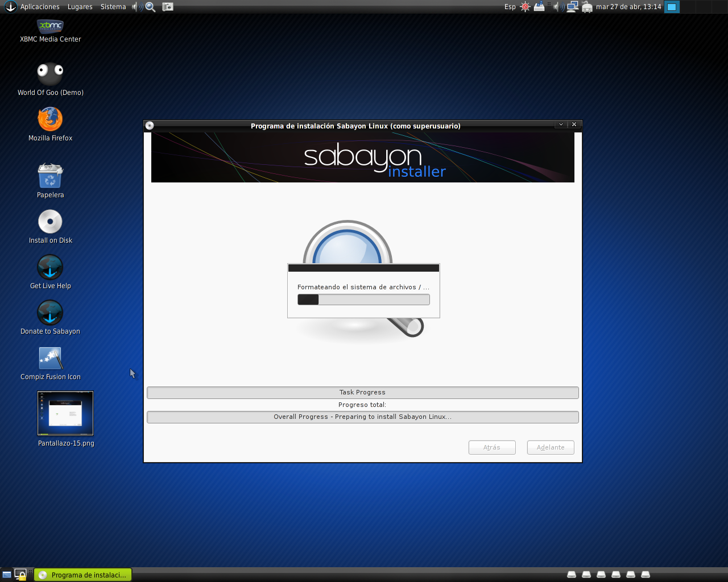Viewport: 728px width, 582px height.
Task: Click the show desktop icon in bottom panel
Action: 7,575
